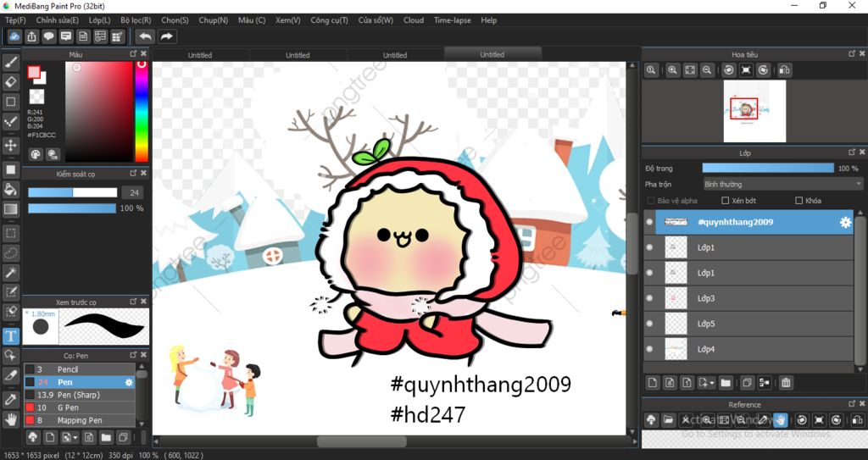The image size is (868, 460).
Task: Select the rectangular Select tool
Action: tap(10, 233)
